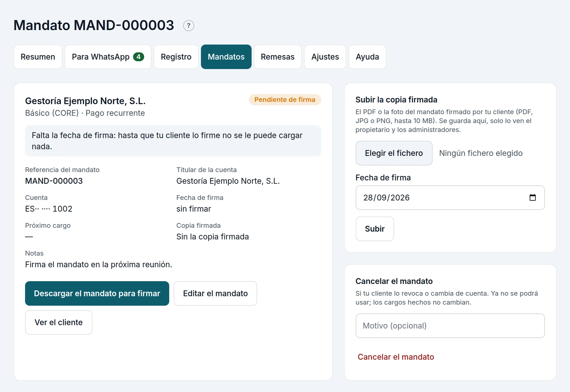Open the Ajustes tab
The image size is (570, 392).
[x=325, y=57]
